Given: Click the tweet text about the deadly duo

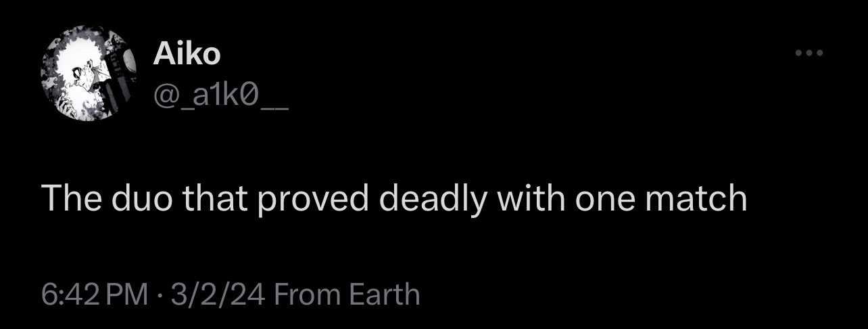Looking at the screenshot, I should 394,200.
